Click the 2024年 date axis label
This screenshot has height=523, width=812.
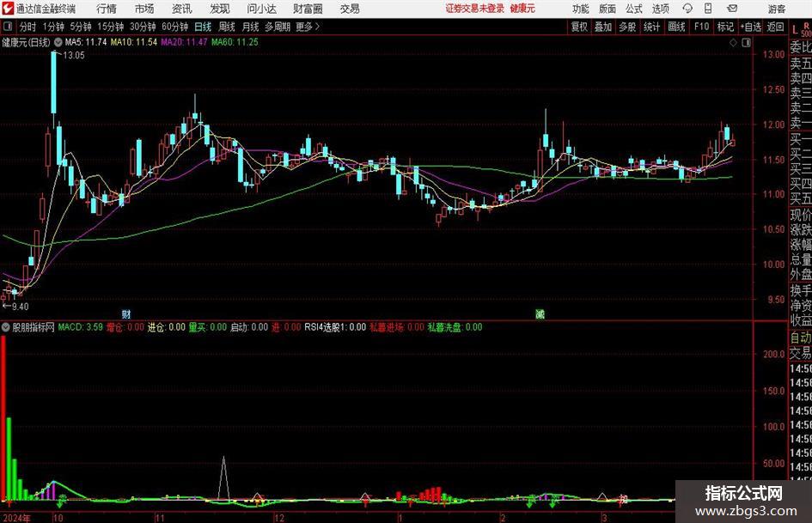[x=16, y=518]
